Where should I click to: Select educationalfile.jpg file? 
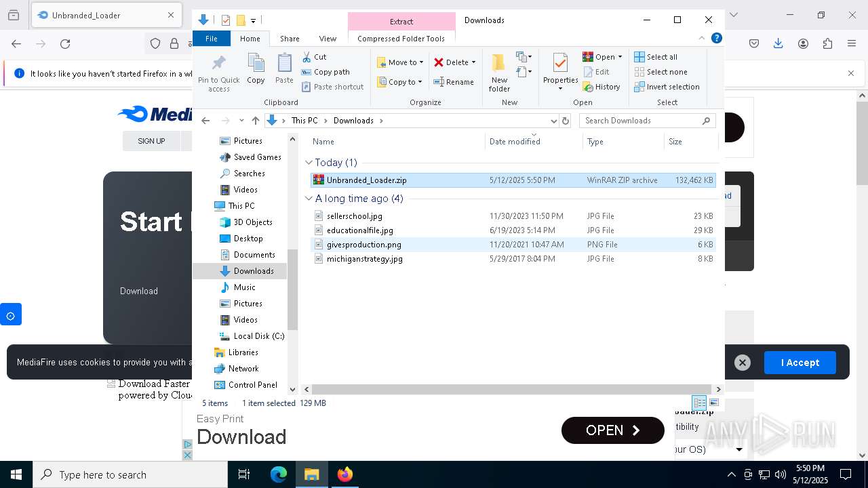(513, 230)
